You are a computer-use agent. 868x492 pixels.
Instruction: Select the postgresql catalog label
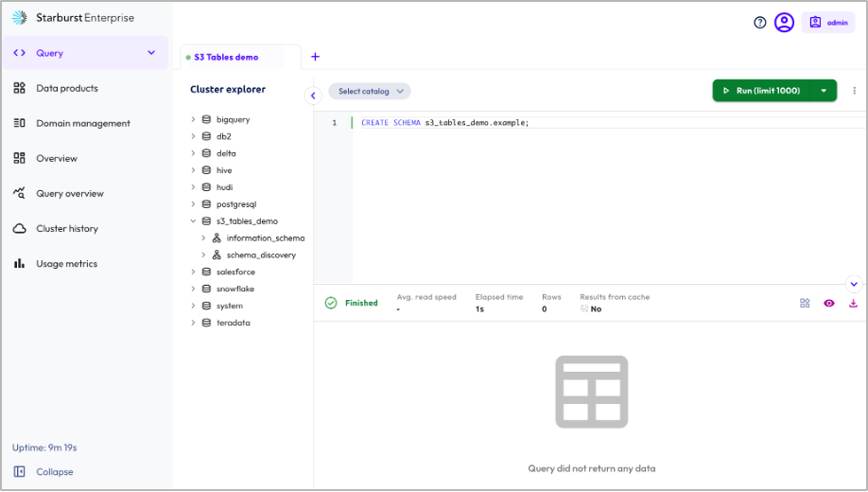click(236, 204)
